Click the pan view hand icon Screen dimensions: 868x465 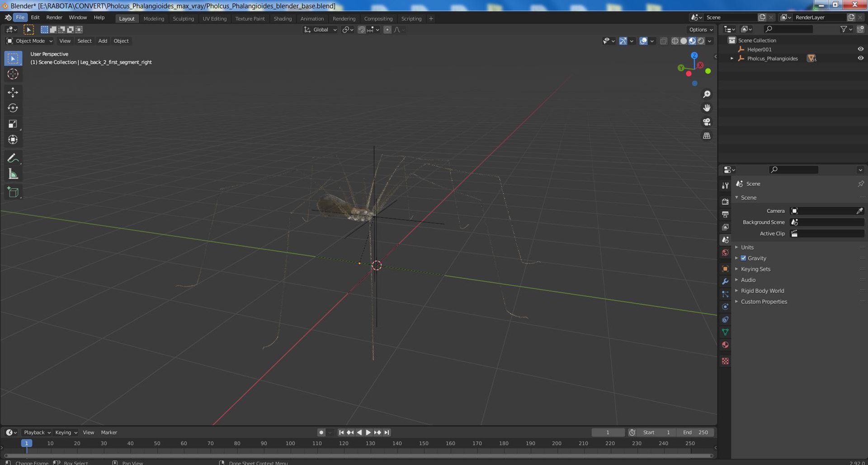pyautogui.click(x=707, y=108)
